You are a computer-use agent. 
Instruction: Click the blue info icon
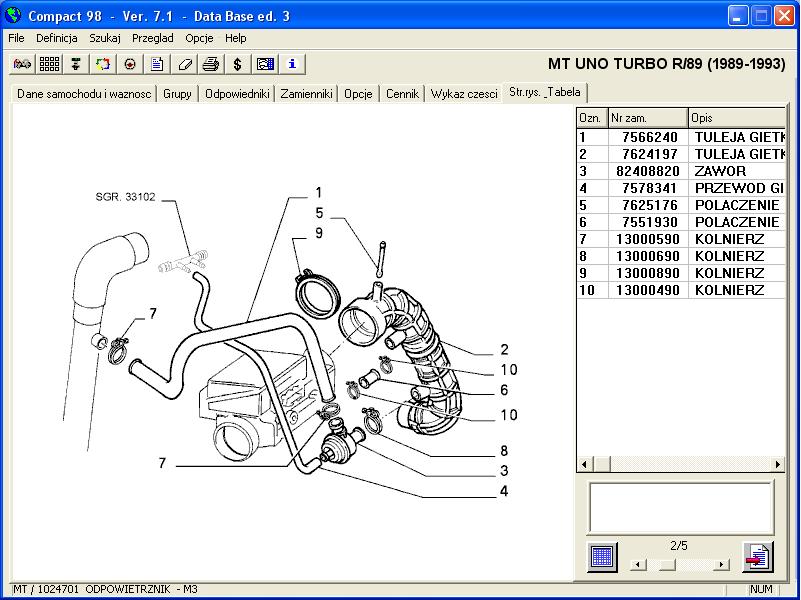[292, 64]
